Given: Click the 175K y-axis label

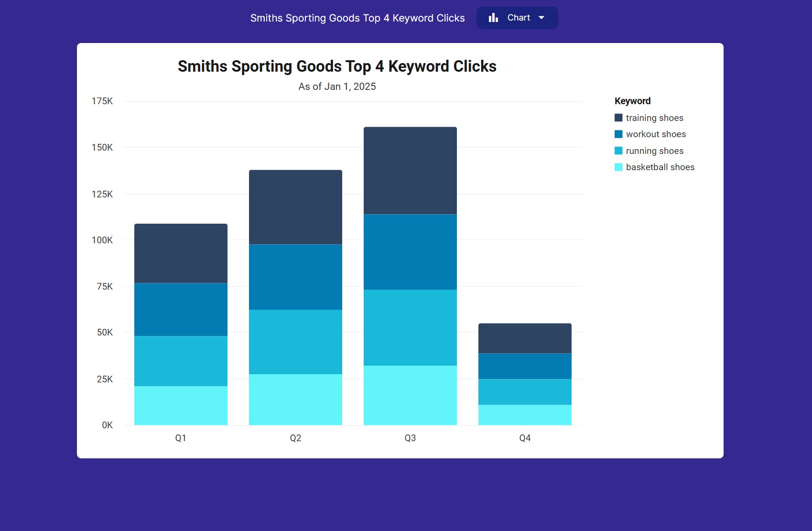Looking at the screenshot, I should click(x=102, y=101).
